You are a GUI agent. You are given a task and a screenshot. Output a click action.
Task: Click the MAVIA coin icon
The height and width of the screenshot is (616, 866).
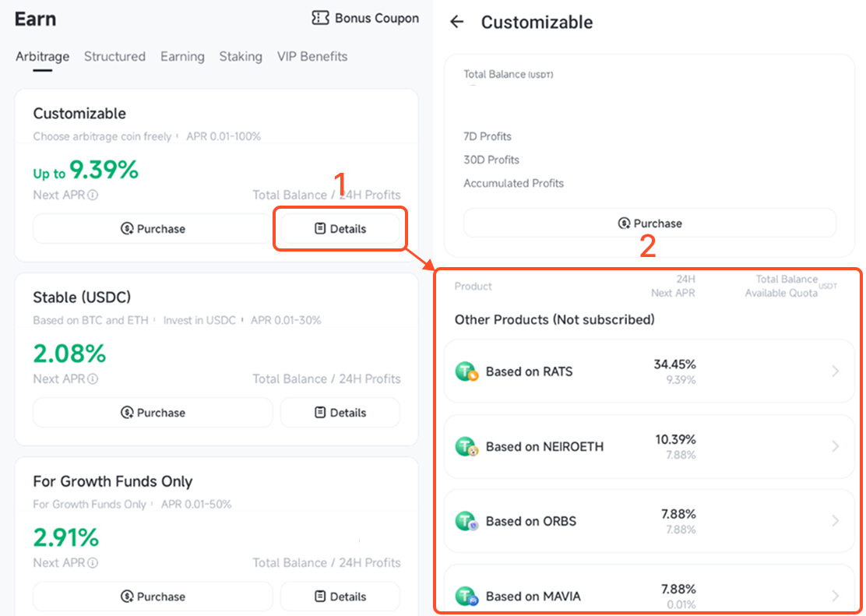click(x=466, y=596)
